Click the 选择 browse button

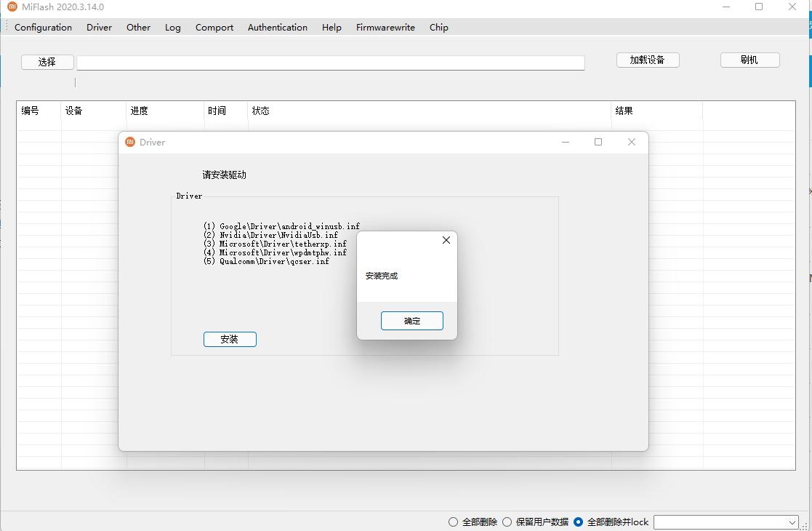(47, 62)
